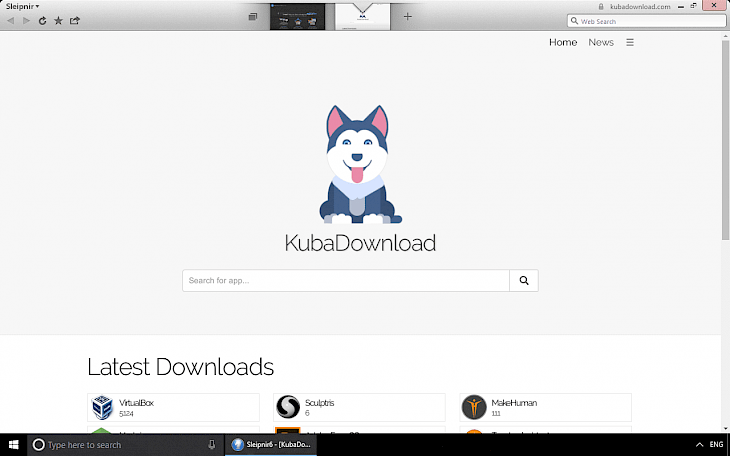730x456 pixels.
Task: Select Sleipnir6 taskbar button
Action: (271, 445)
